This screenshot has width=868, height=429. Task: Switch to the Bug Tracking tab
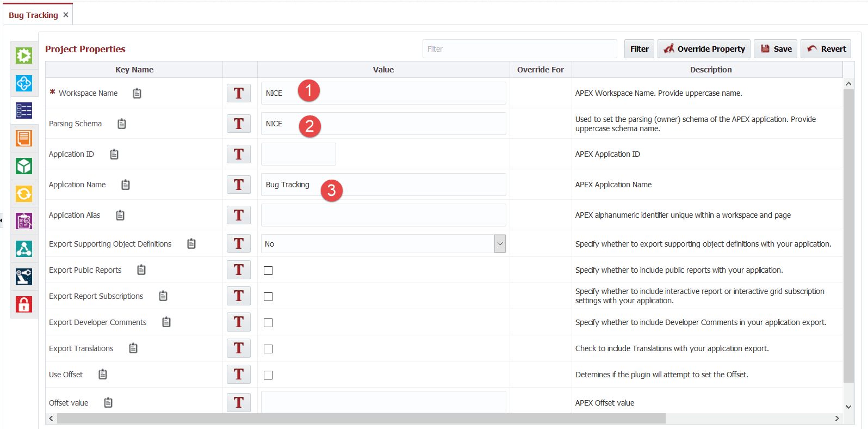pos(33,15)
